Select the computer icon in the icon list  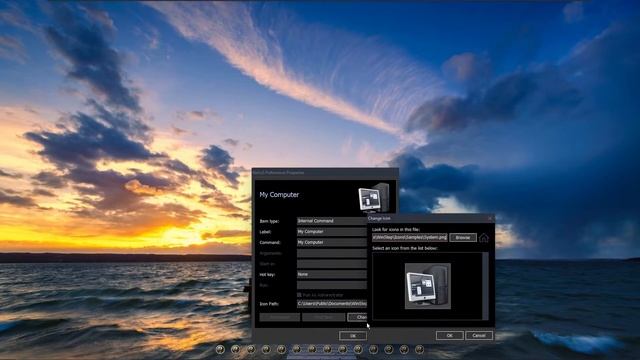coord(428,286)
